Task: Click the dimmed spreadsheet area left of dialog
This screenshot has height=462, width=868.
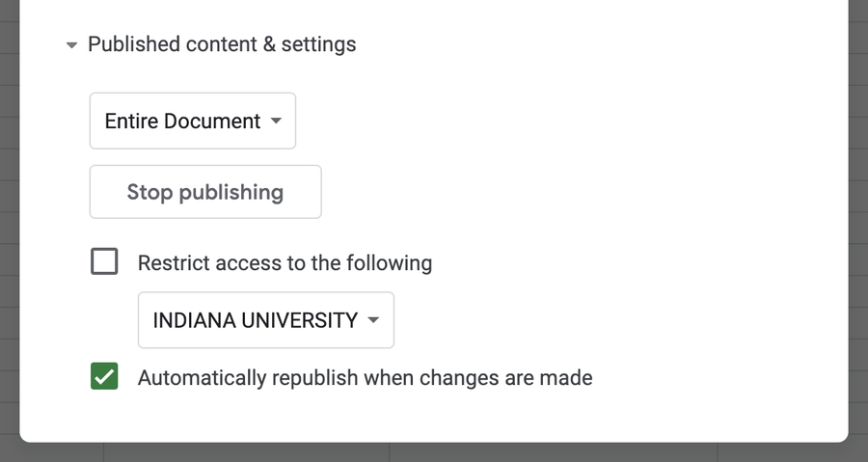Action: click(9, 231)
